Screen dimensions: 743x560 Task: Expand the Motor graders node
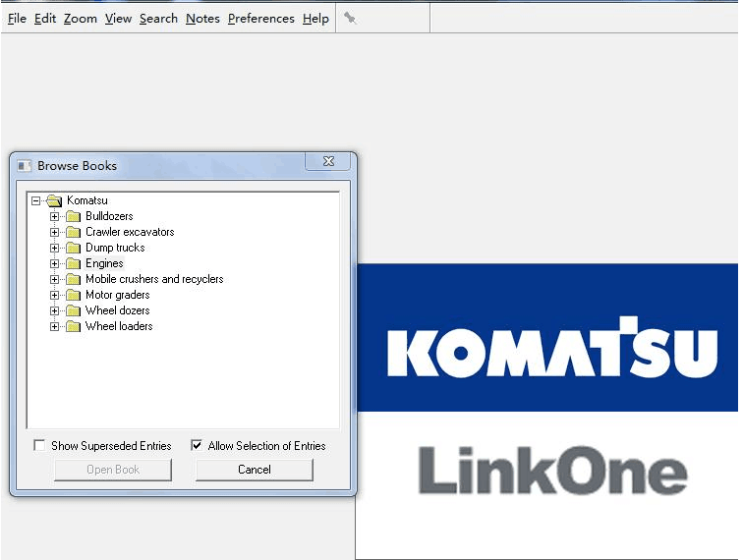tap(54, 295)
